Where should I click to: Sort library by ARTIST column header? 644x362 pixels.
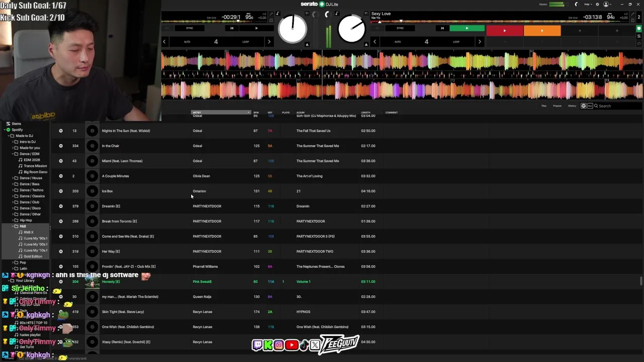[220, 113]
